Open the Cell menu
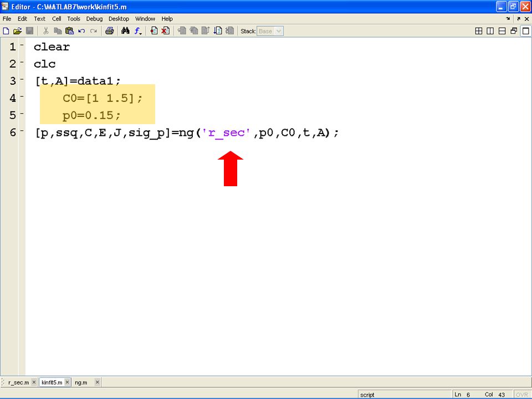 57,19
